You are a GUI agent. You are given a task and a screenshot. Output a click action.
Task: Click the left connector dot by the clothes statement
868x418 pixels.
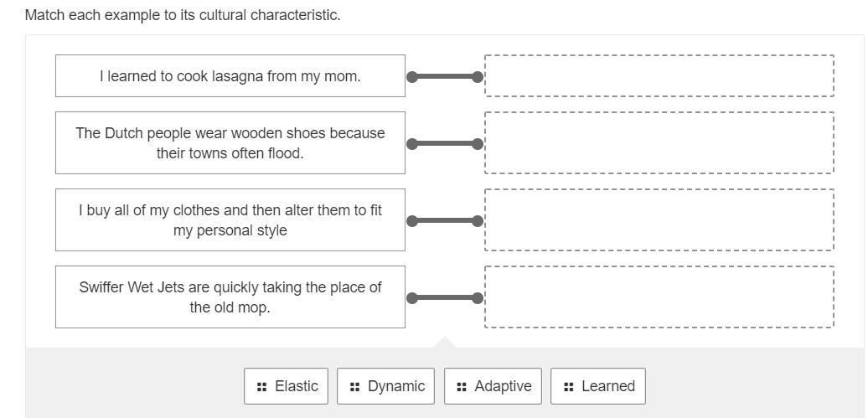(411, 221)
